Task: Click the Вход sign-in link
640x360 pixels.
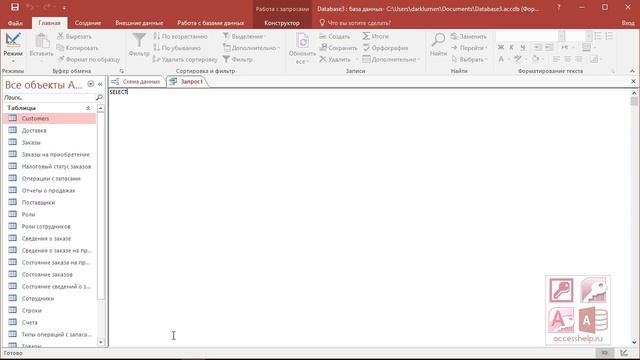Action: 628,23
